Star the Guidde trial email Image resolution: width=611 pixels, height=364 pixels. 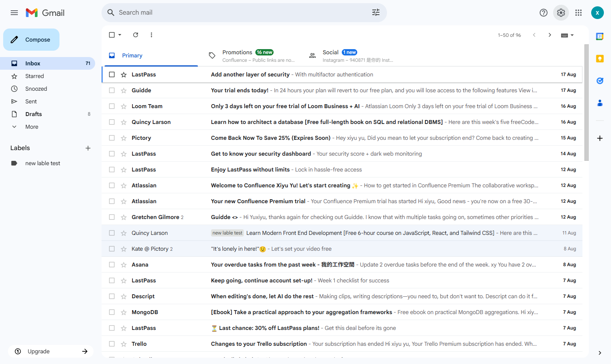coord(124,90)
